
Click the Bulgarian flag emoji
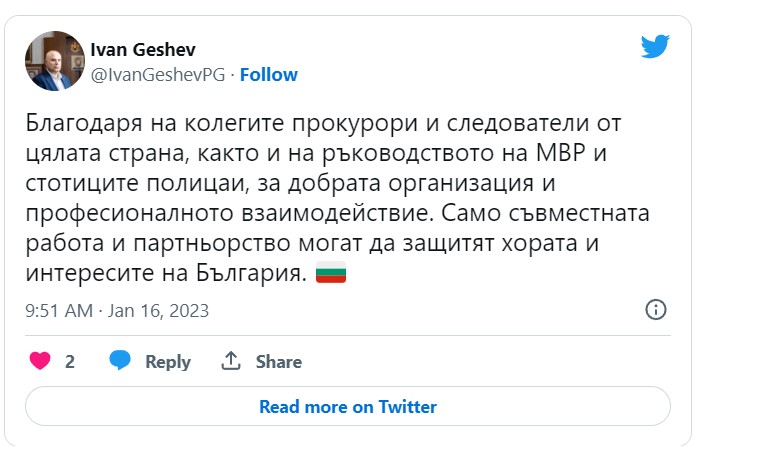(330, 273)
